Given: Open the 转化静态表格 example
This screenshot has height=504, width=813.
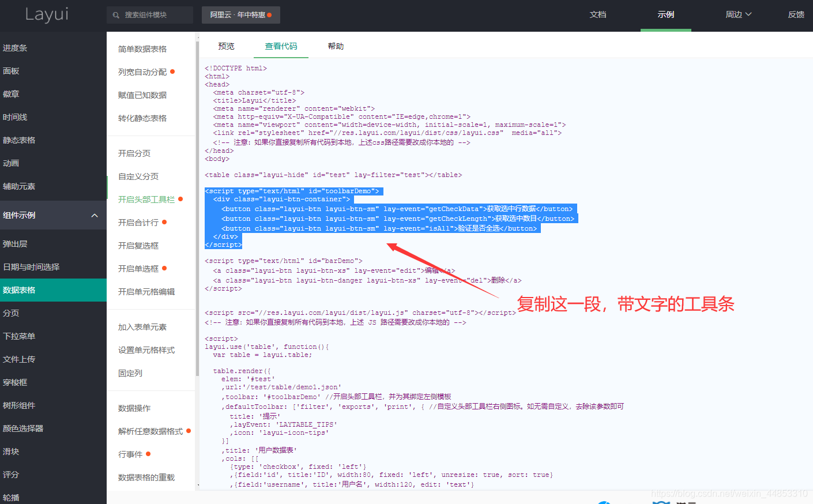Looking at the screenshot, I should (142, 118).
